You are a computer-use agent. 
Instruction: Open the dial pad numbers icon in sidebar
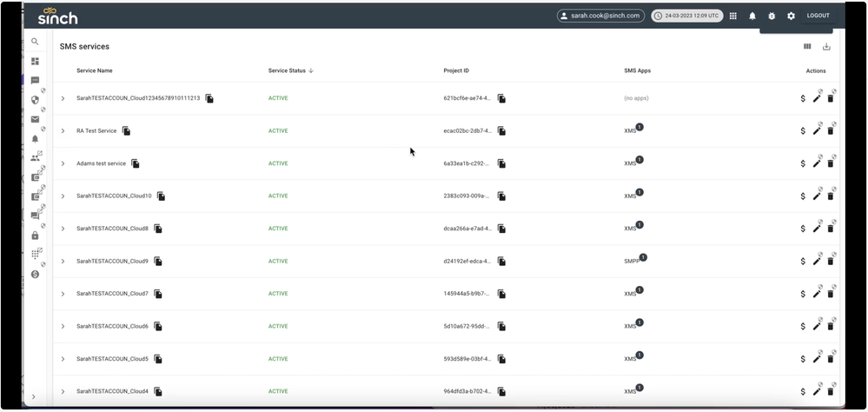(35, 255)
